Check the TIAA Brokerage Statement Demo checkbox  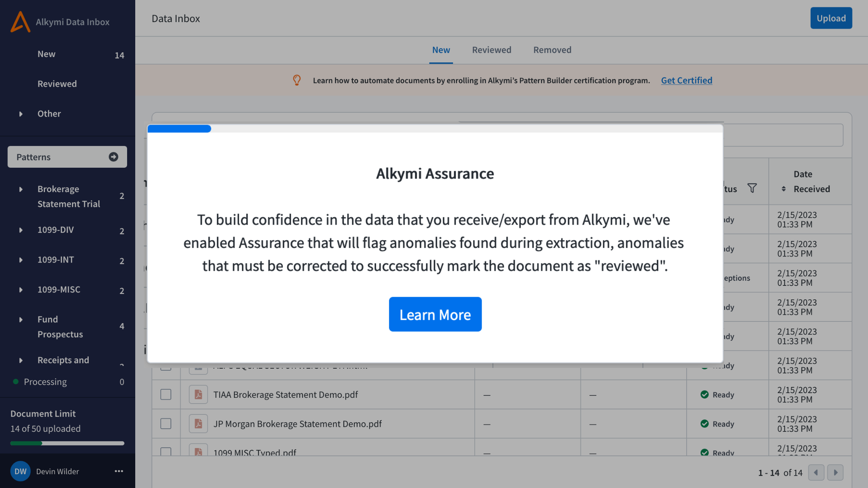pyautogui.click(x=166, y=395)
